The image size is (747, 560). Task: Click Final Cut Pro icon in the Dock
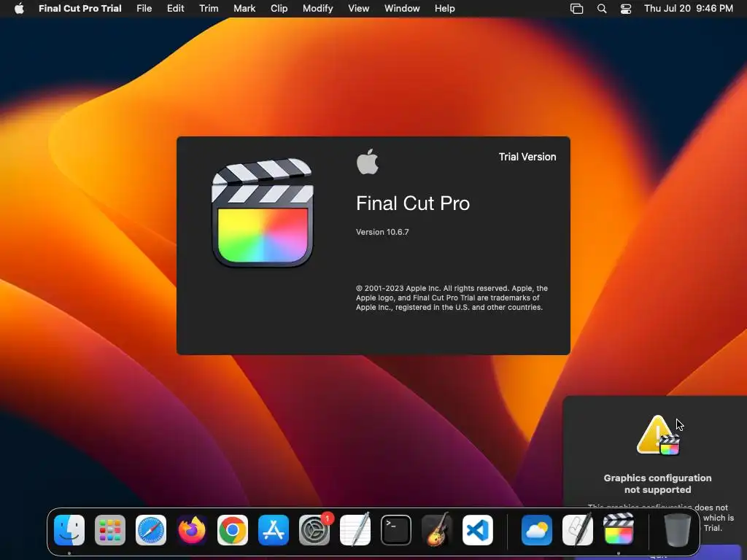619,529
